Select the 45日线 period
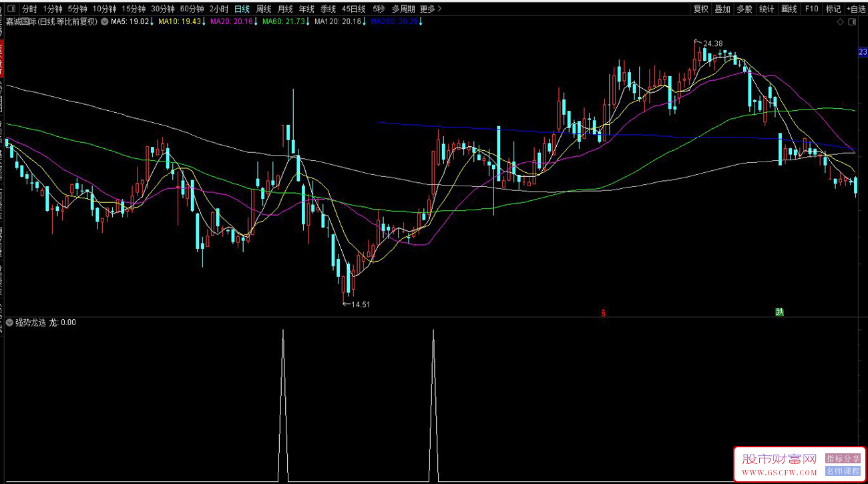Viewport: 868px width, 484px height. point(353,9)
